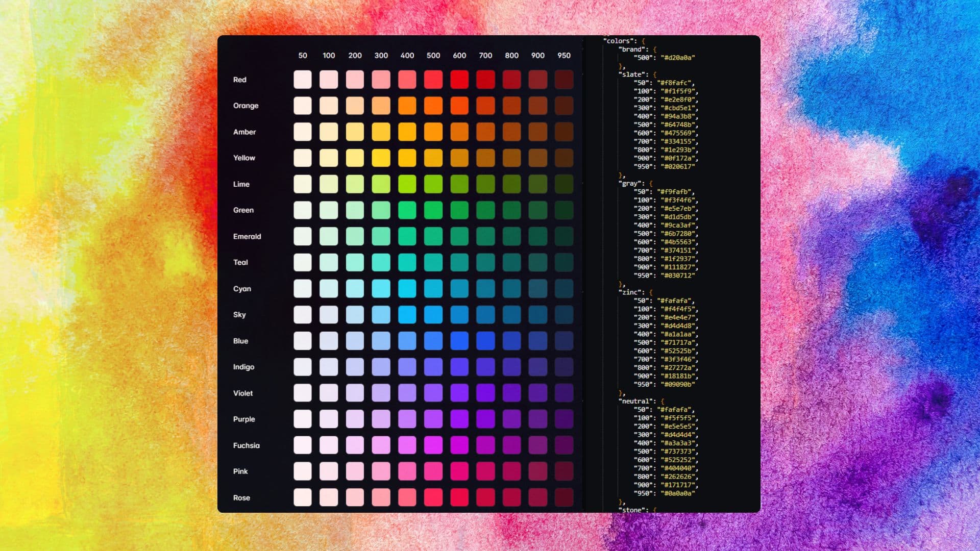Select the Indigo 800 swatch
The width and height of the screenshot is (980, 551).
pos(511,367)
